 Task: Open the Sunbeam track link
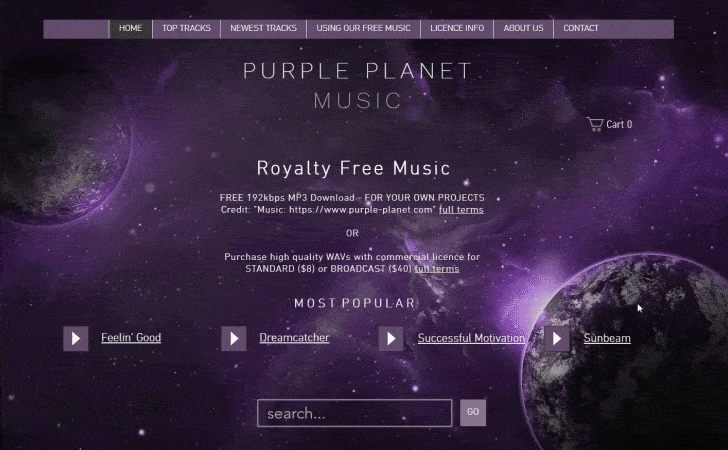(x=607, y=338)
